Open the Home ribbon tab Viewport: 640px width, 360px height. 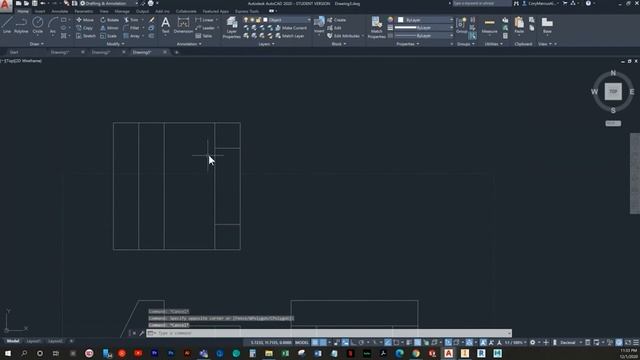[x=23, y=11]
